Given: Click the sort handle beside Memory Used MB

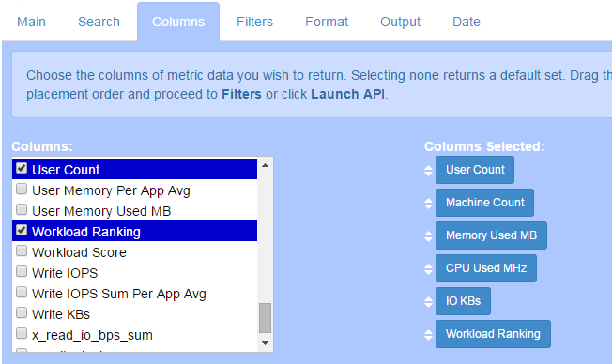Looking at the screenshot, I should pyautogui.click(x=428, y=236).
